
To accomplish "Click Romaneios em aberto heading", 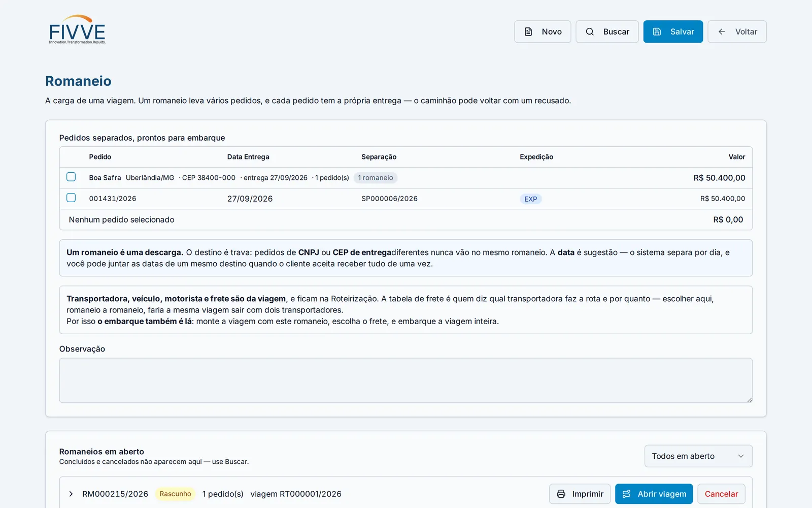I will coord(101,452).
